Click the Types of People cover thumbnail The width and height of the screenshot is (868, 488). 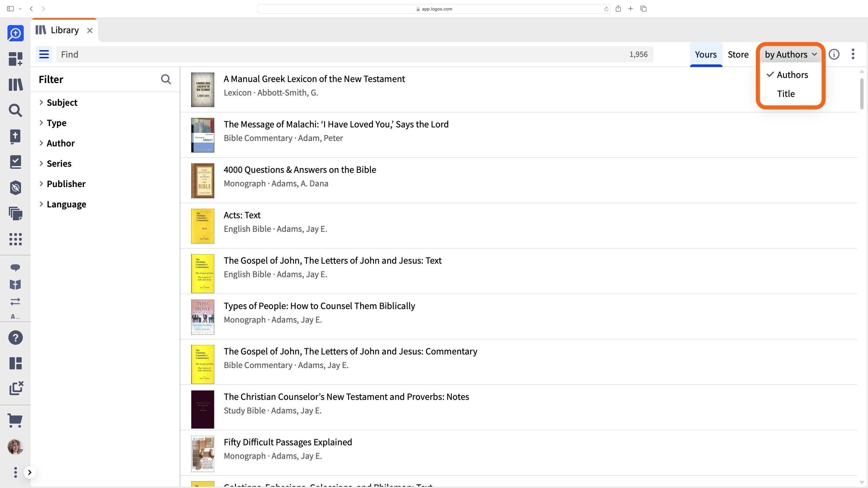[x=202, y=317]
